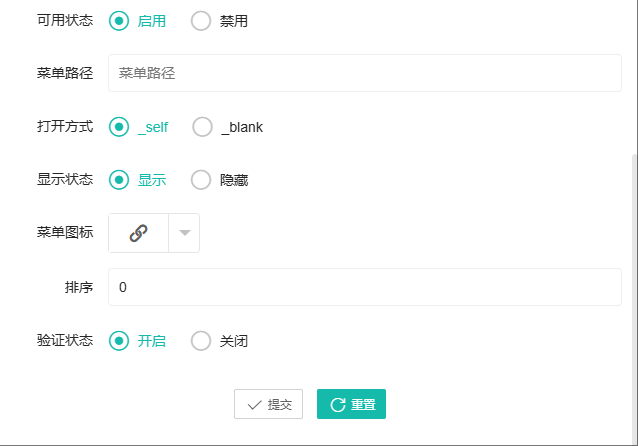Click the refresh icon on 重置 button
Image resolution: width=638 pixels, height=446 pixels.
click(x=338, y=405)
